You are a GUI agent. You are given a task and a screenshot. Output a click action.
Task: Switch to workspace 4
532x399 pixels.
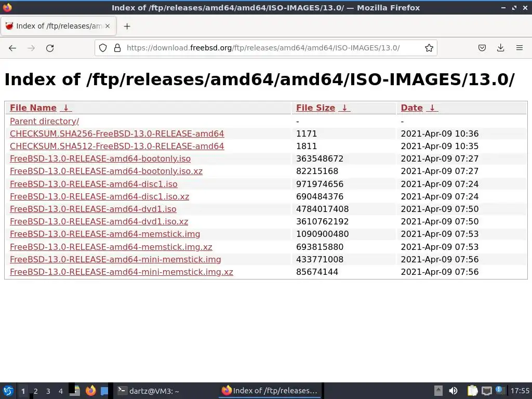pyautogui.click(x=61, y=391)
